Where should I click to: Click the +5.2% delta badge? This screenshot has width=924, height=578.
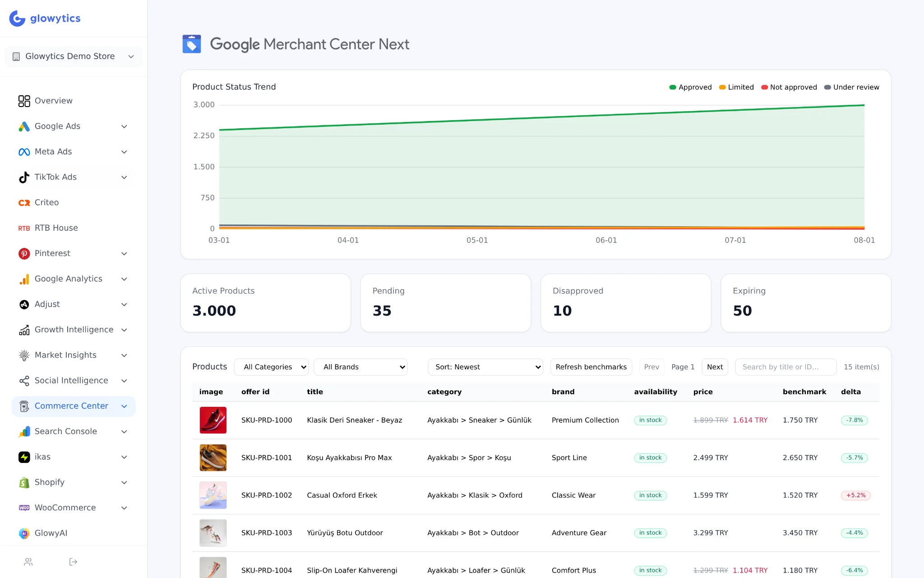click(x=856, y=495)
